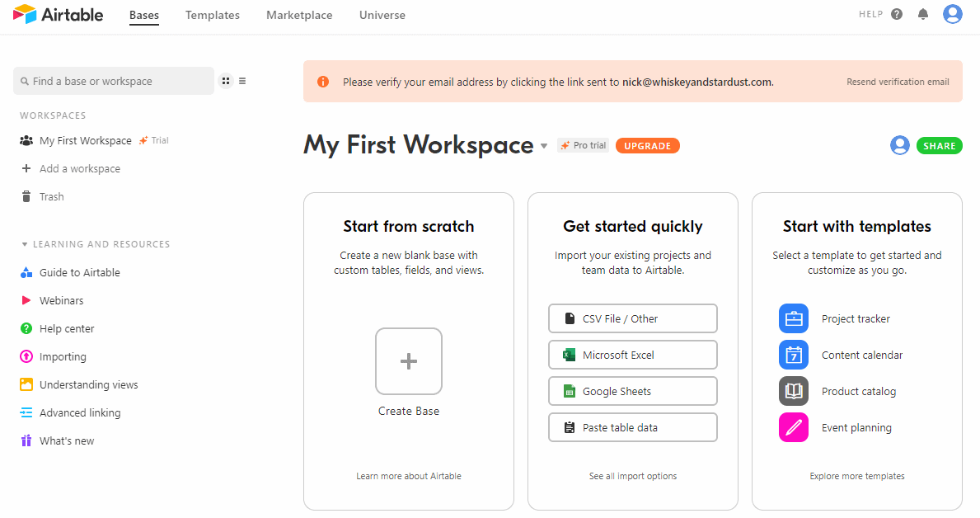Open Webinars link

click(61, 300)
